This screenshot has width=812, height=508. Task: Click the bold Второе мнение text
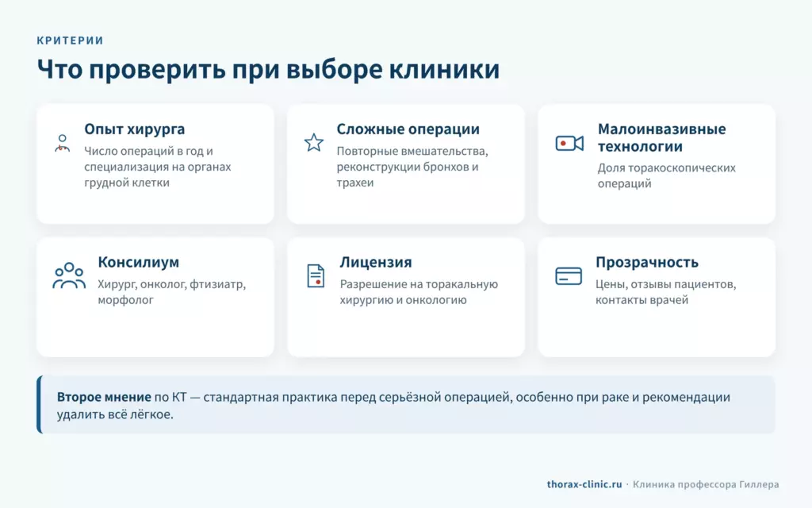tap(104, 397)
